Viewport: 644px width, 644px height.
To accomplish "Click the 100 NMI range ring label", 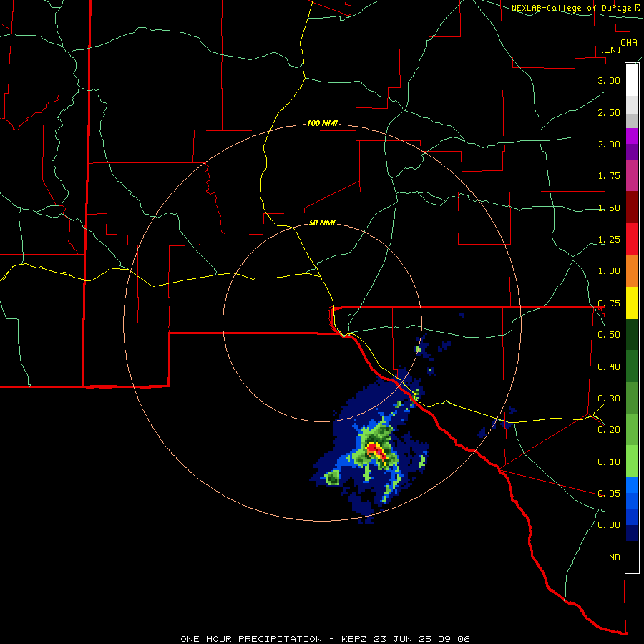I will pyautogui.click(x=322, y=123).
